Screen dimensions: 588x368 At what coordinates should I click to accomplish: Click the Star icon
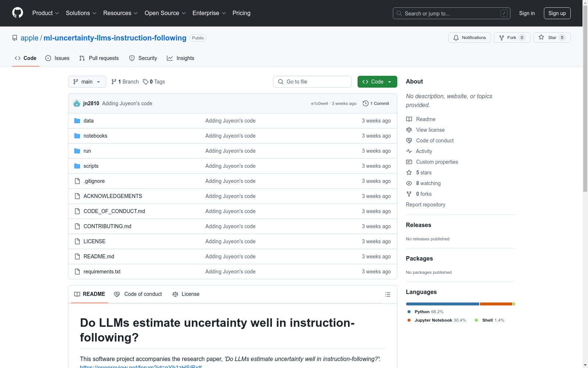[541, 37]
